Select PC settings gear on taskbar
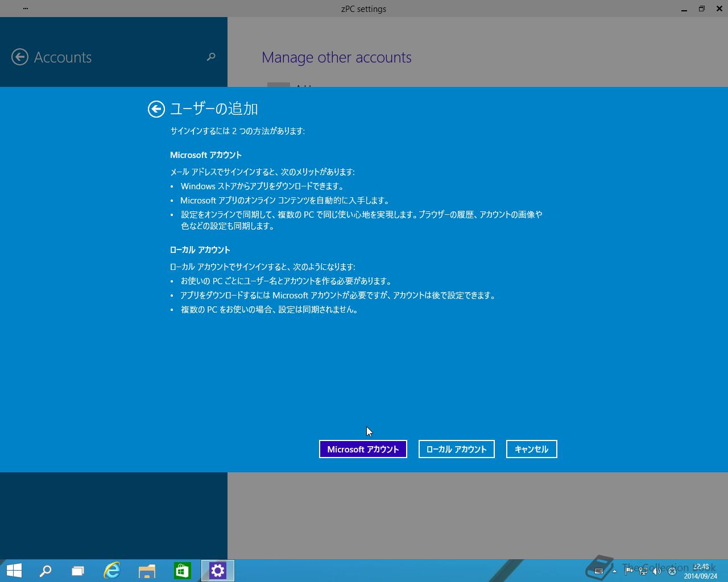728x582 pixels. tap(218, 571)
